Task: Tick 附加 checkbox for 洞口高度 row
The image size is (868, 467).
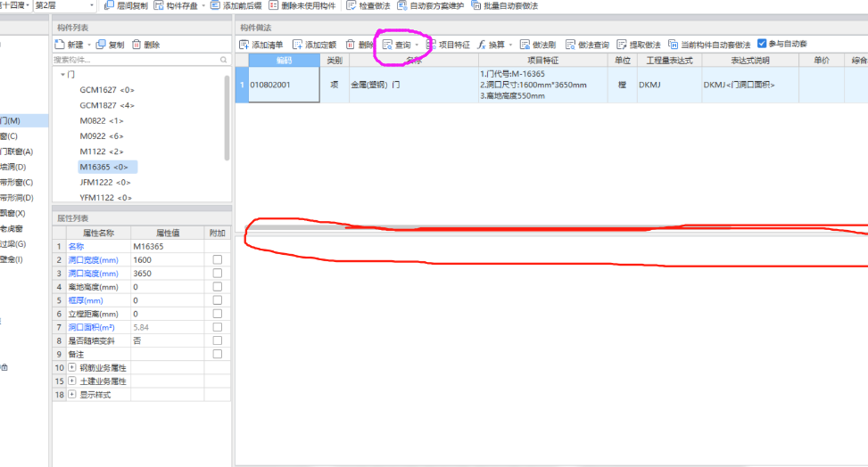Action: 218,274
